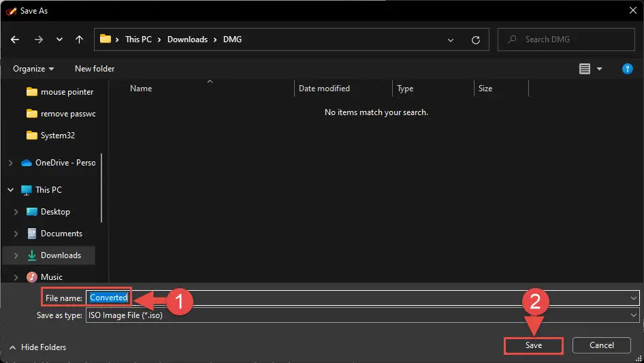Click the Search DMG field
644x363 pixels.
[566, 40]
